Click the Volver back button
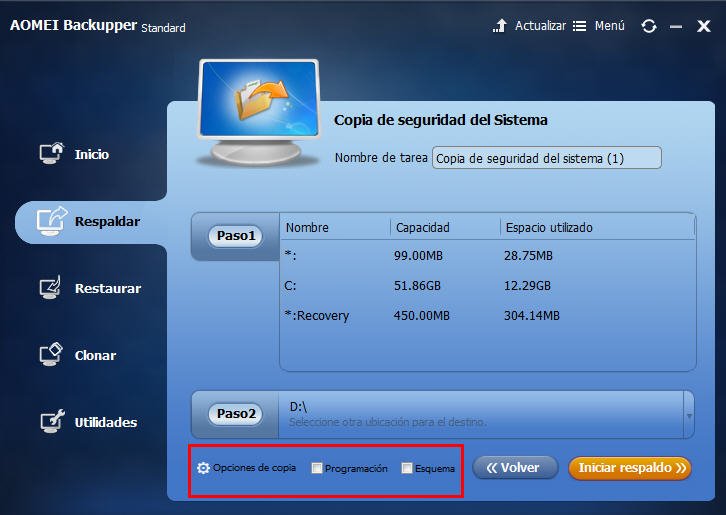 pos(515,468)
